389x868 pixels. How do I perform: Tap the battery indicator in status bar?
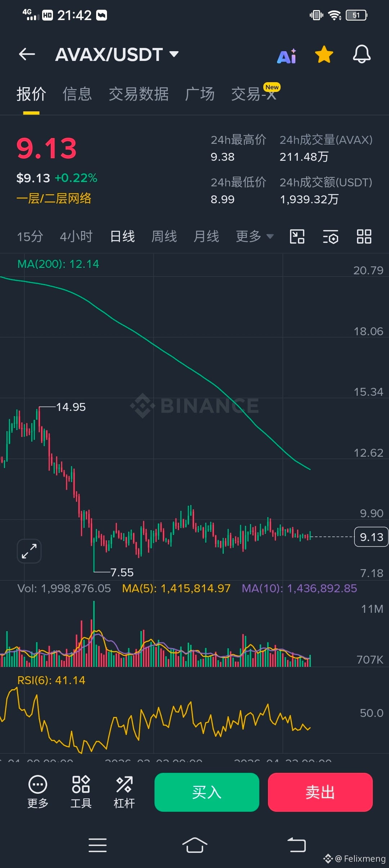tap(357, 15)
